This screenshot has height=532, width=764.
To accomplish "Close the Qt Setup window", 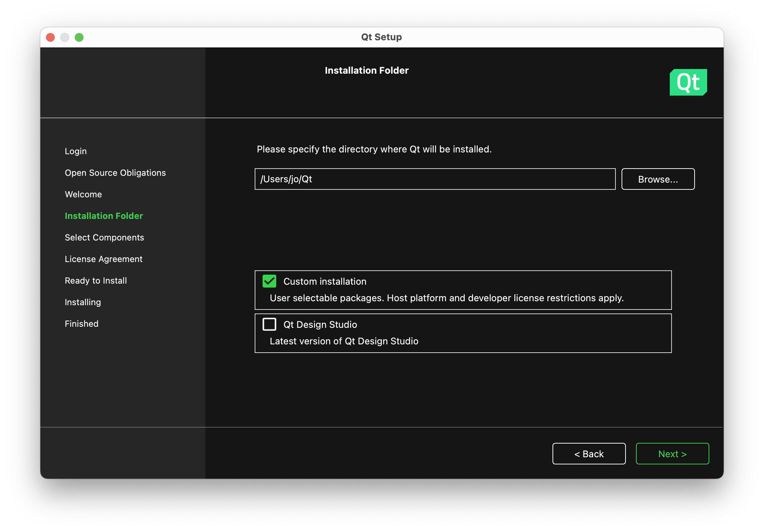I will click(50, 37).
